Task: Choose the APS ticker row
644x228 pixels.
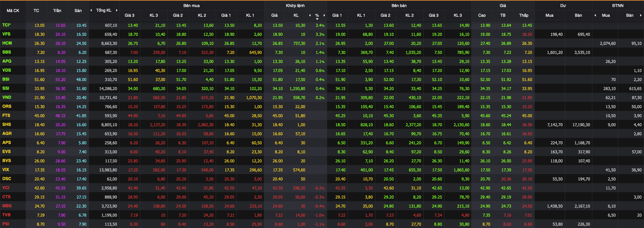Action: 7,143
